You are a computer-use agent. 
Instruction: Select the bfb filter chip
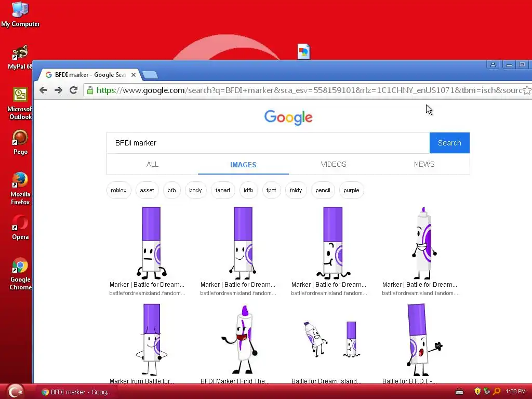pyautogui.click(x=171, y=190)
